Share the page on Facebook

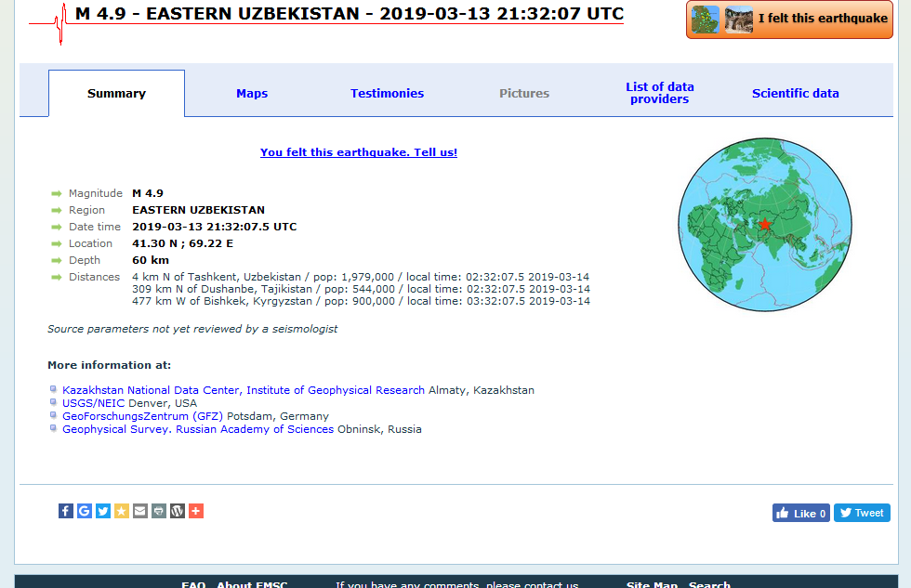coord(66,511)
